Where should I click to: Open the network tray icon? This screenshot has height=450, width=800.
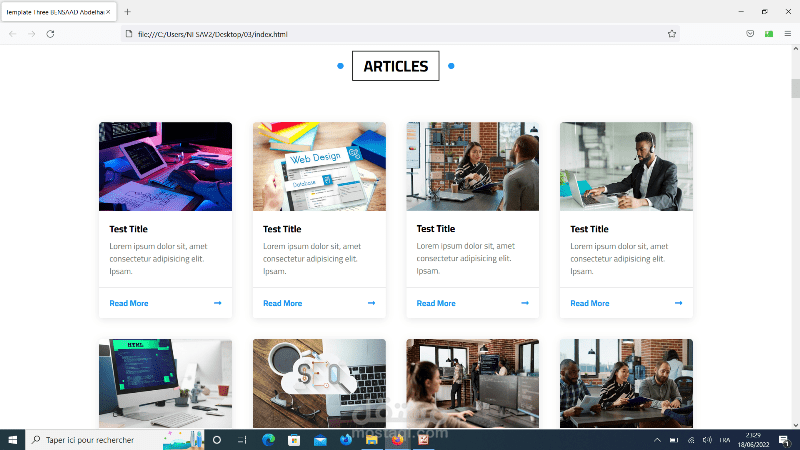[x=691, y=440]
